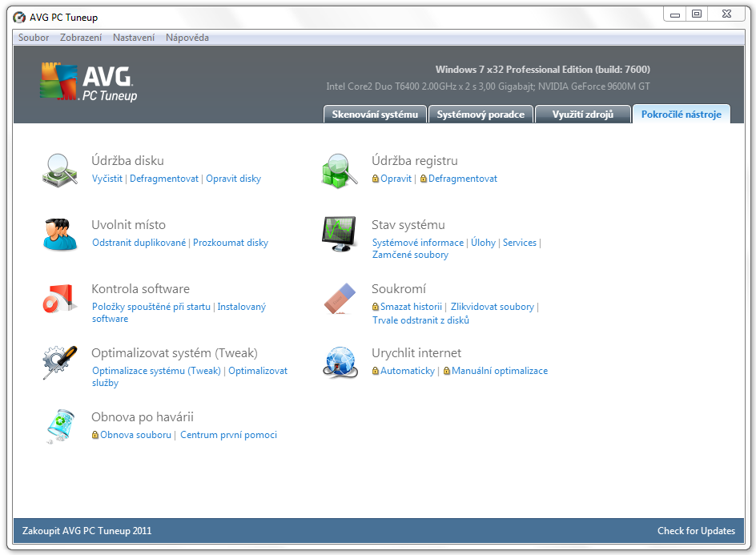
Task: Open Centrum první pomoci link
Action: 228,435
